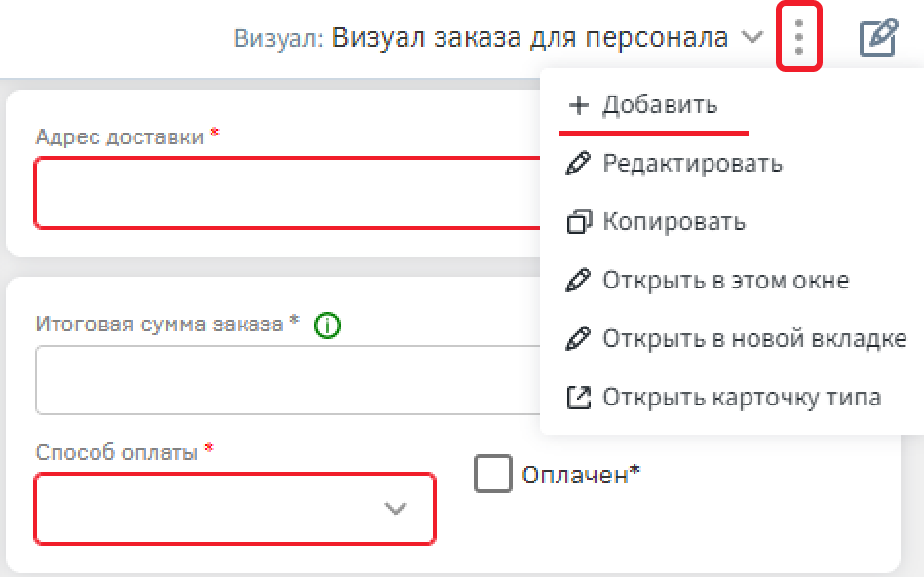Click the three-dot menu icon
924x577 pixels.
click(x=799, y=38)
